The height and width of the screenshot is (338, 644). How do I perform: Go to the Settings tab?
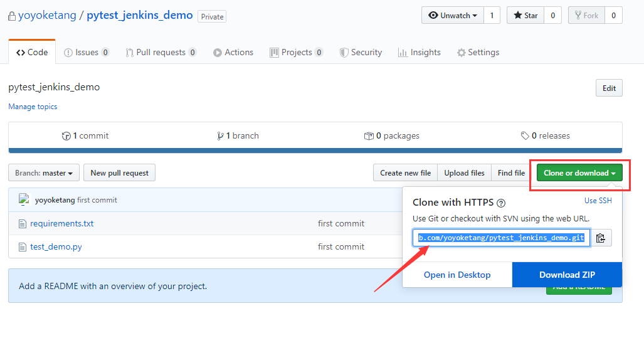click(478, 53)
